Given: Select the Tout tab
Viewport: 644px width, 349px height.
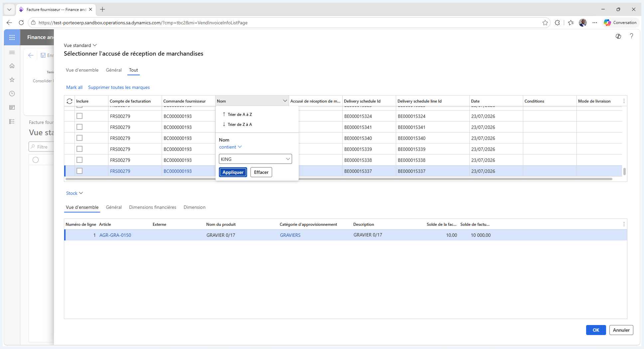Looking at the screenshot, I should pyautogui.click(x=133, y=70).
